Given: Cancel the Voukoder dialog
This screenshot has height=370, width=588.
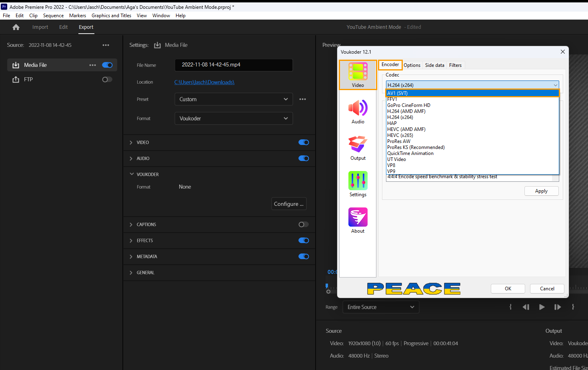Looking at the screenshot, I should tap(547, 289).
